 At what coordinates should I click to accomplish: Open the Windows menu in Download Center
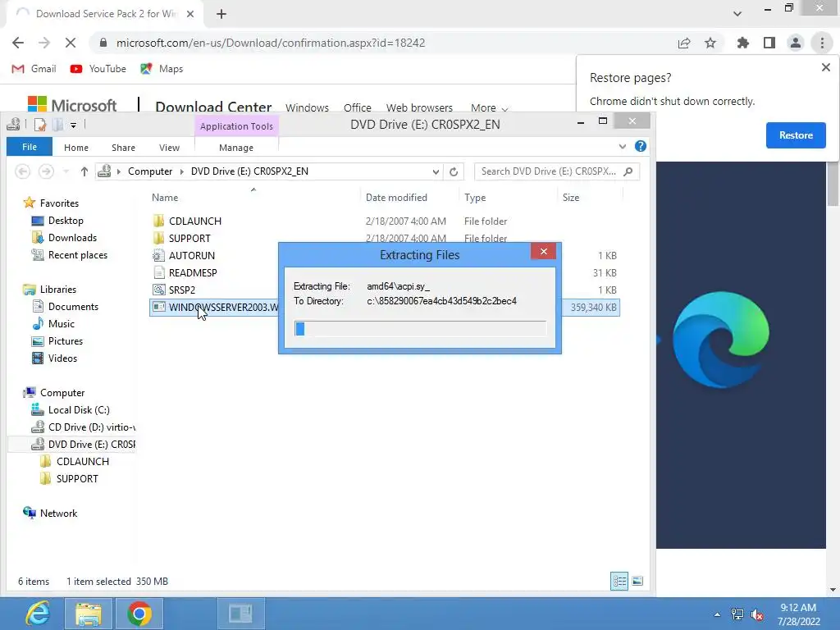tap(307, 107)
